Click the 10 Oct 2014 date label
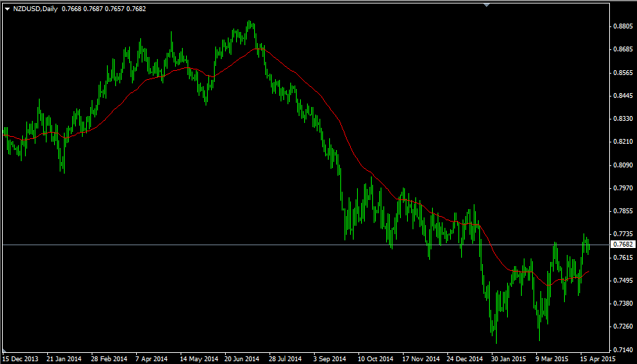Image resolution: width=637 pixels, height=364 pixels. point(376,359)
